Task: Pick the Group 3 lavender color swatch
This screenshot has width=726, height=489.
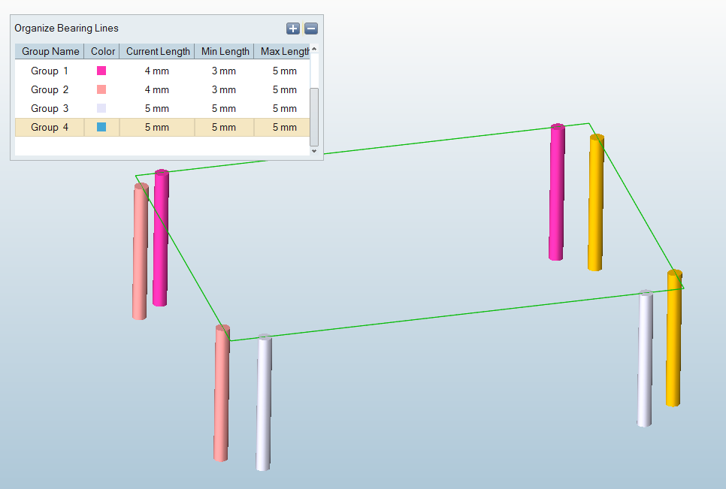Action: (x=101, y=108)
